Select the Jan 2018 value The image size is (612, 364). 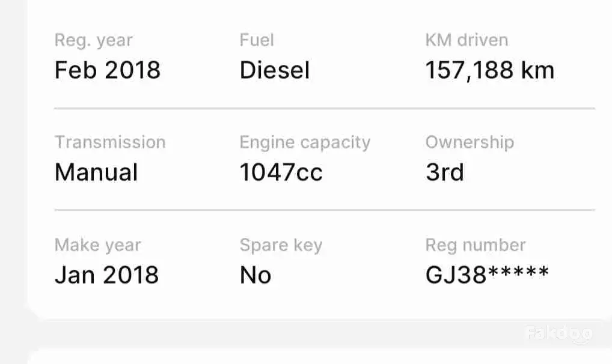(106, 275)
